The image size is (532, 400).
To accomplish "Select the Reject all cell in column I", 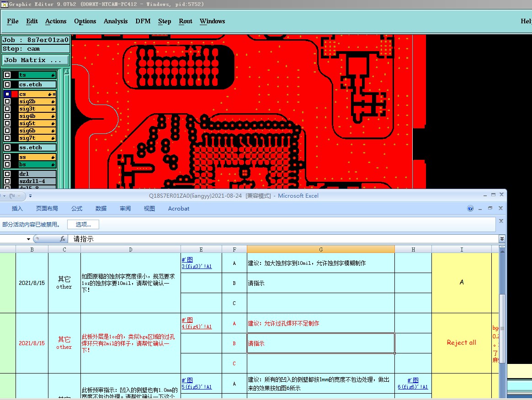I will point(462,343).
